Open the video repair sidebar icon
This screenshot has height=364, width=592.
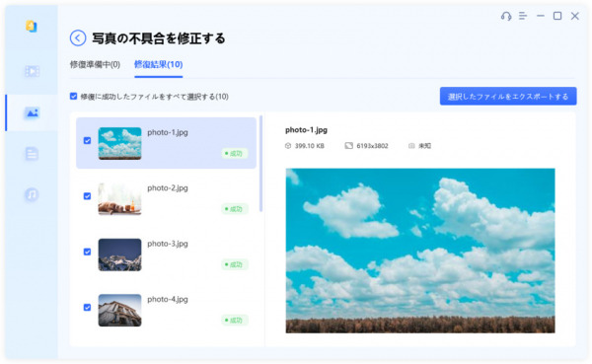click(32, 71)
